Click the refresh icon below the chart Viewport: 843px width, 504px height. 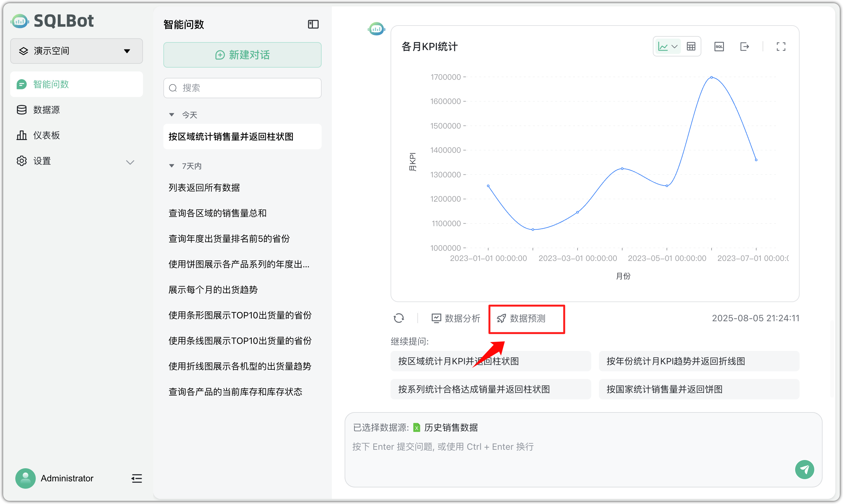pyautogui.click(x=399, y=318)
